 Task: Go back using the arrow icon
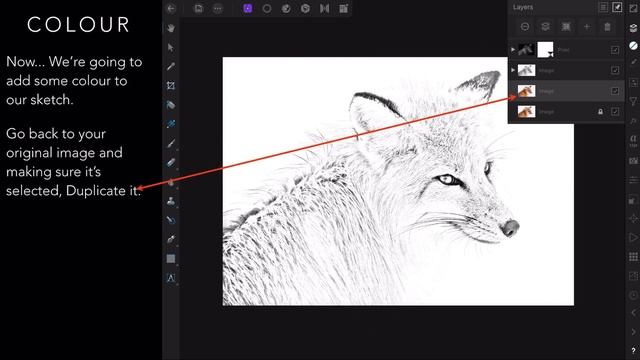click(171, 9)
